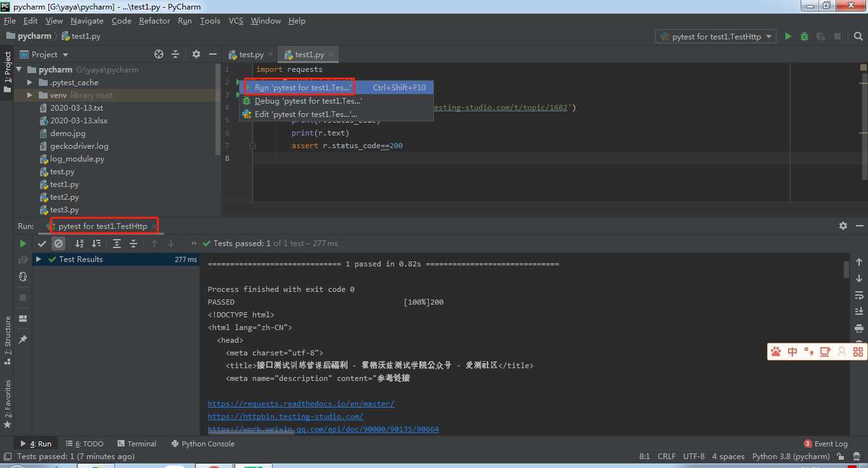The height and width of the screenshot is (468, 868).
Task: Collapse all test results
Action: coord(133,244)
